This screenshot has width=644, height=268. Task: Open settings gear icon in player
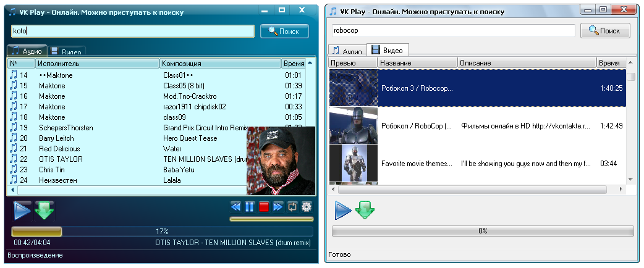(307, 206)
